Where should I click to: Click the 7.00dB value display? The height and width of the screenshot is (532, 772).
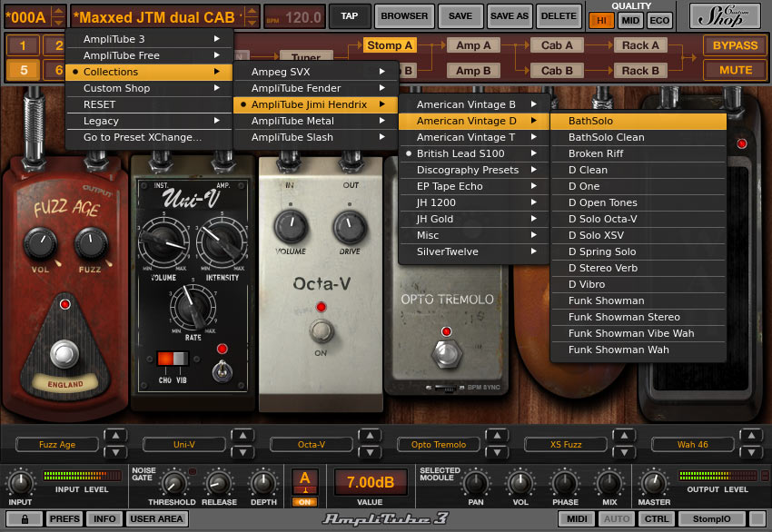click(371, 482)
